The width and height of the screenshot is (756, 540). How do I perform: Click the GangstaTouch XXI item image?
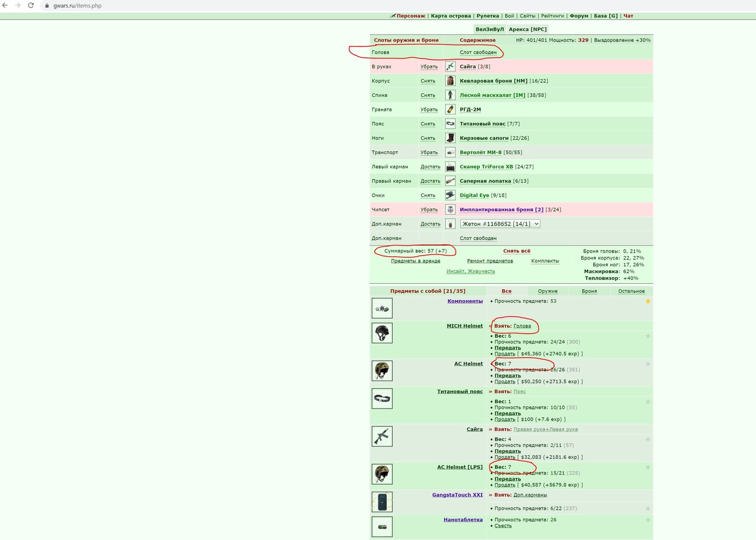click(382, 502)
